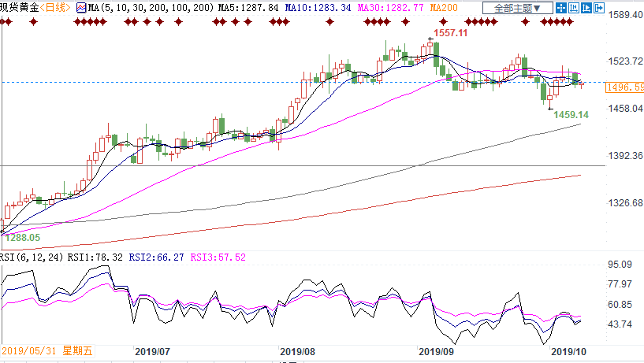
Task: Select the RSI3:57.52 value
Action: pos(218,257)
